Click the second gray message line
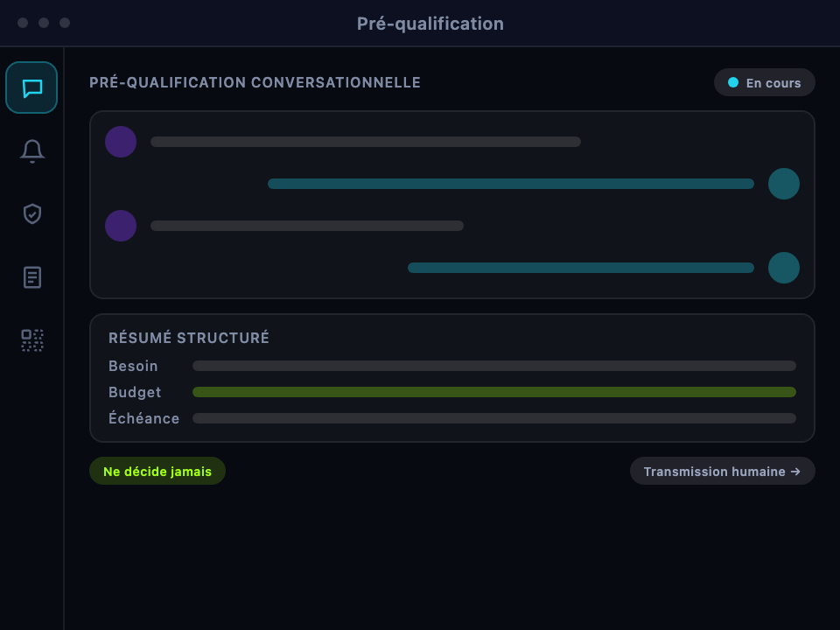840x630 pixels. tap(307, 226)
